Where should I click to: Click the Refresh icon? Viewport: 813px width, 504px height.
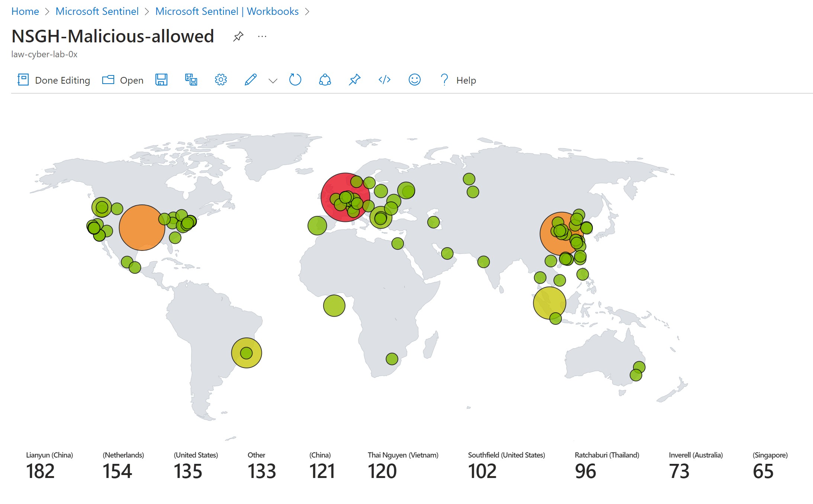tap(295, 80)
